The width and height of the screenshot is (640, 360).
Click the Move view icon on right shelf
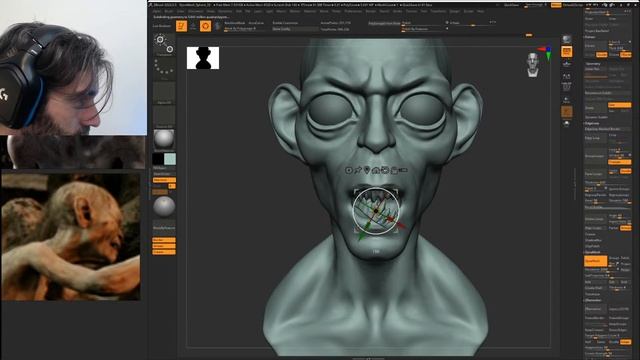pos(567,100)
